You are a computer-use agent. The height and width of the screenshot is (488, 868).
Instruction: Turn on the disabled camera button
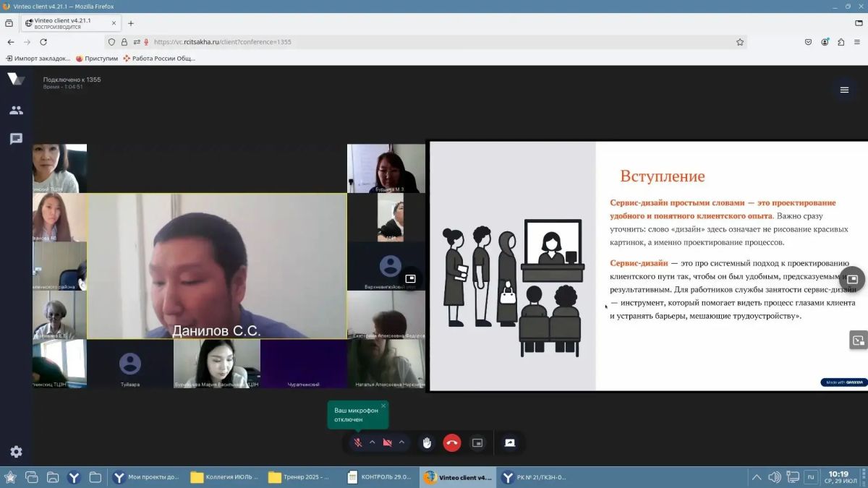coord(387,442)
